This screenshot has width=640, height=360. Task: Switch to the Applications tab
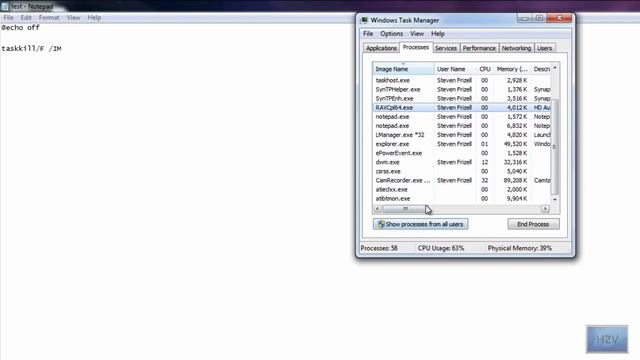tap(381, 48)
